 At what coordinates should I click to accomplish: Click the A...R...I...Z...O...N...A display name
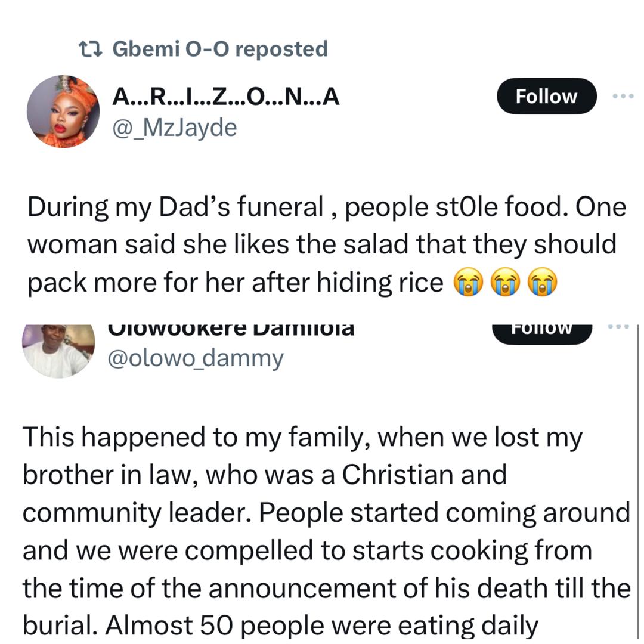click(226, 96)
